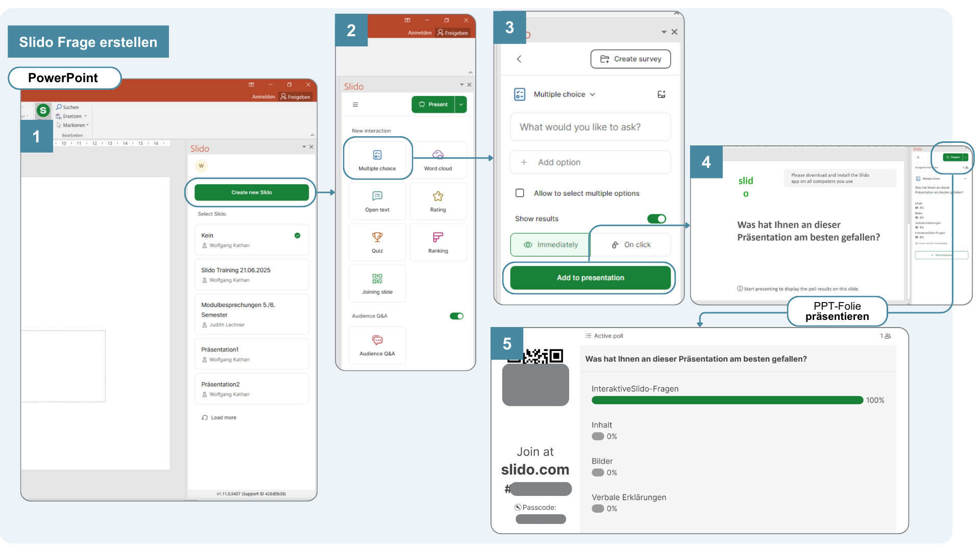Choose the Quiz trophy tile
980x551 pixels.
pyautogui.click(x=377, y=242)
